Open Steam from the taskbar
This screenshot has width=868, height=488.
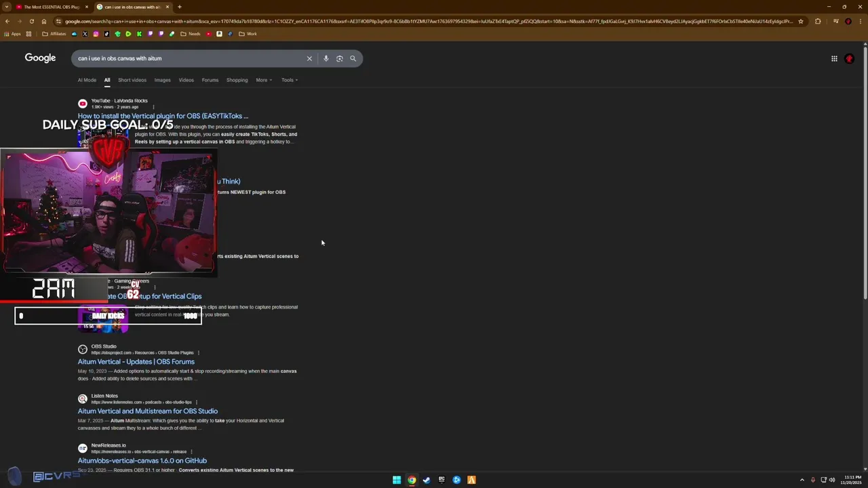click(x=427, y=480)
